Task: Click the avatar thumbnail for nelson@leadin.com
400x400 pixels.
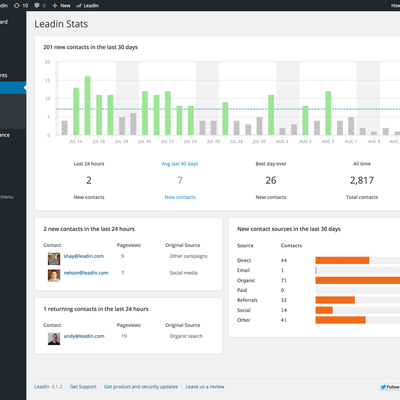Action: click(54, 275)
